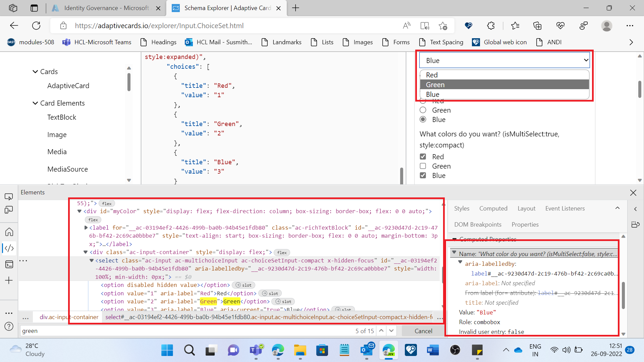Open Read aloud from address bar
Image resolution: width=644 pixels, height=362 pixels.
click(407, 25)
